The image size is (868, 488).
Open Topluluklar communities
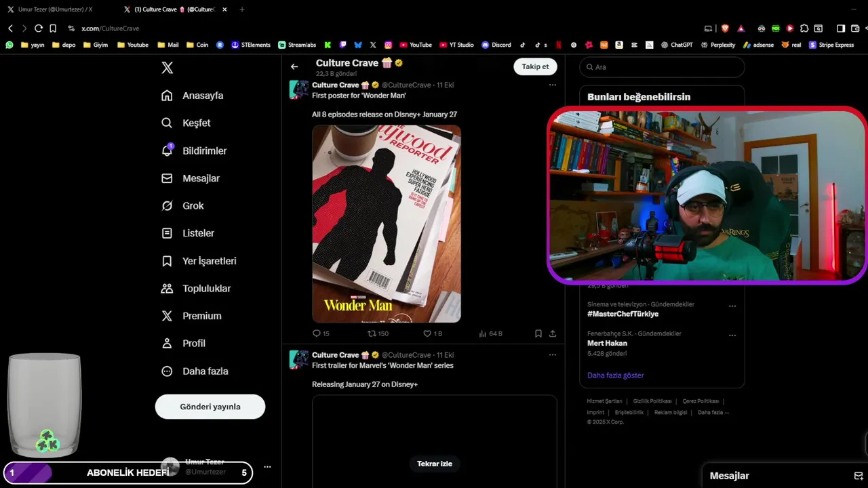coord(196,289)
